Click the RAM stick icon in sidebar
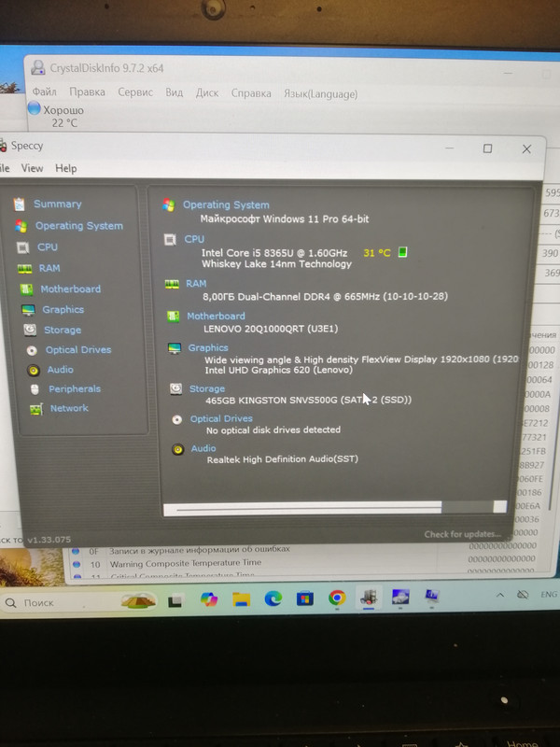The height and width of the screenshot is (747, 560). pyautogui.click(x=25, y=269)
